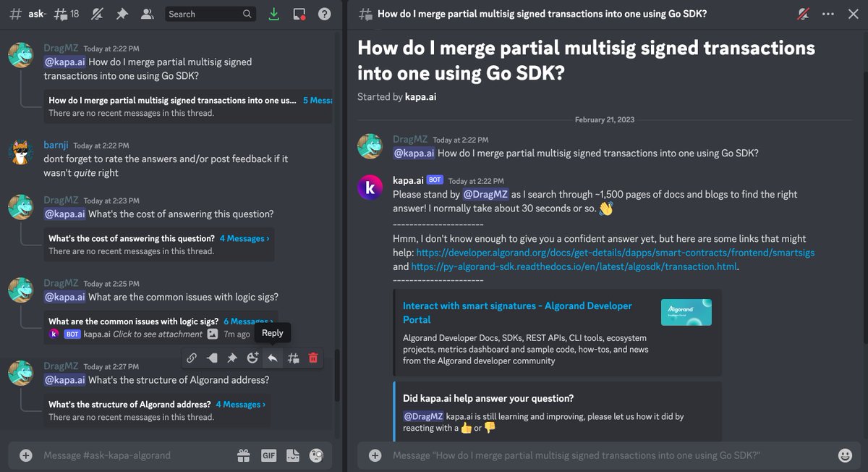Click the copy message link icon
This screenshot has width=868, height=472.
click(x=192, y=358)
